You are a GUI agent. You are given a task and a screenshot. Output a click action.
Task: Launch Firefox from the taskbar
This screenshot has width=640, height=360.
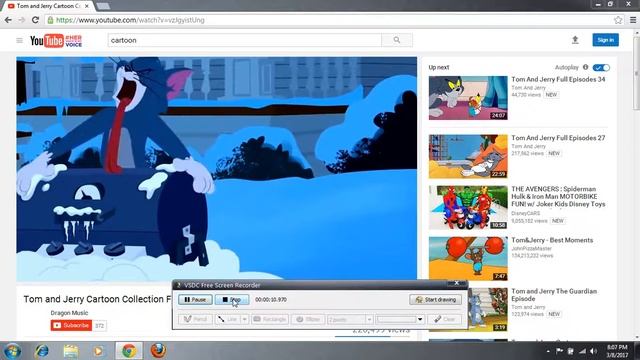(158, 351)
